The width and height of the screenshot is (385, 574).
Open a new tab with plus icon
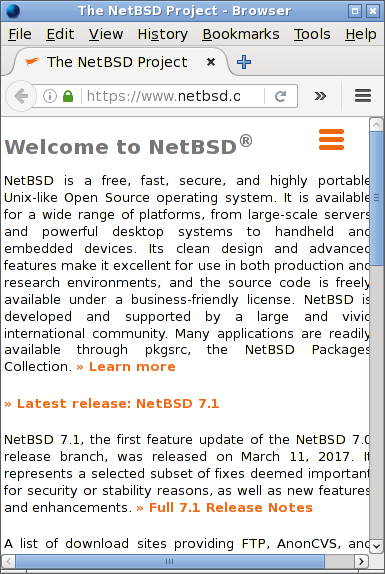pyautogui.click(x=244, y=62)
